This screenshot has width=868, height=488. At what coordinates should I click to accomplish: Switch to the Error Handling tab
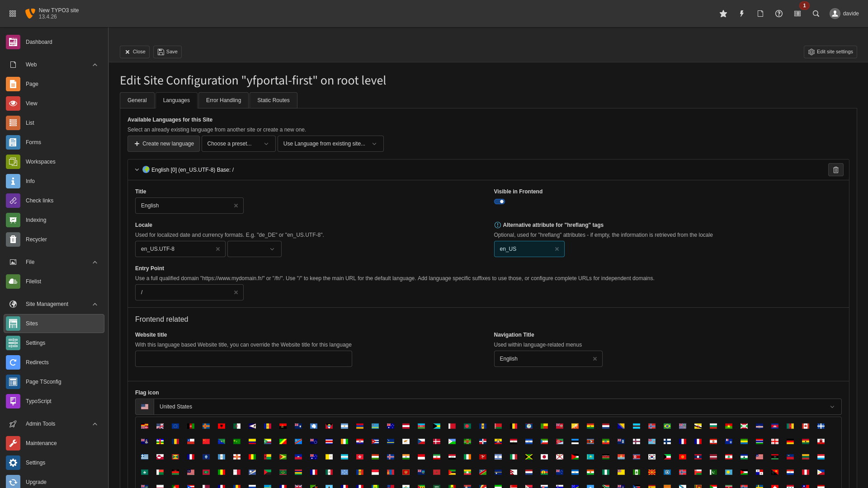click(x=223, y=100)
